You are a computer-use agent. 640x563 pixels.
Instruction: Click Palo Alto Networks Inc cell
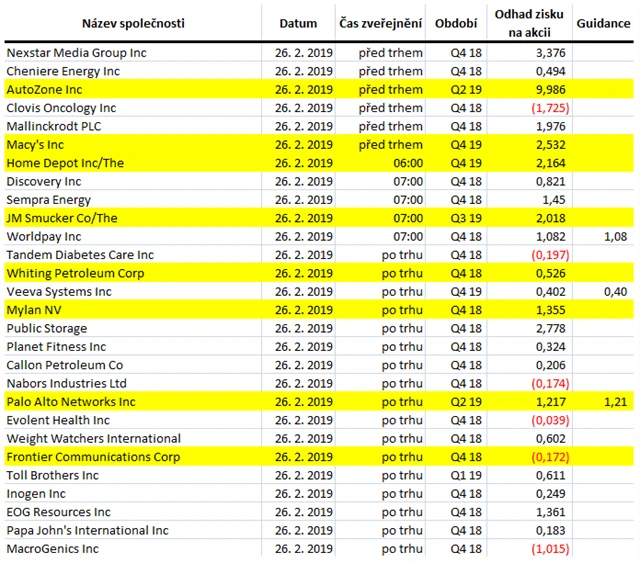70,401
